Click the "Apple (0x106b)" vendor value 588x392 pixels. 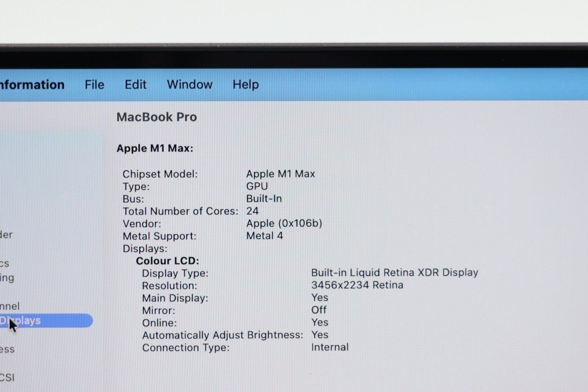pyautogui.click(x=284, y=224)
